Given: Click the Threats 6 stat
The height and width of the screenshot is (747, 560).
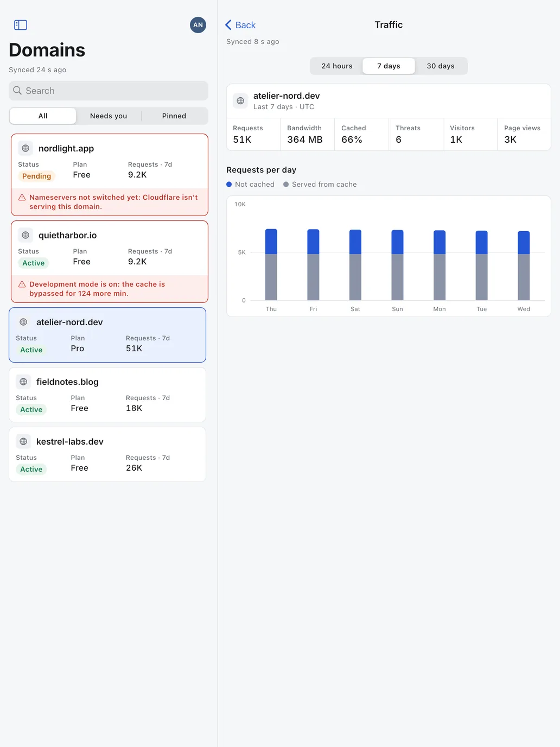Looking at the screenshot, I should point(416,134).
